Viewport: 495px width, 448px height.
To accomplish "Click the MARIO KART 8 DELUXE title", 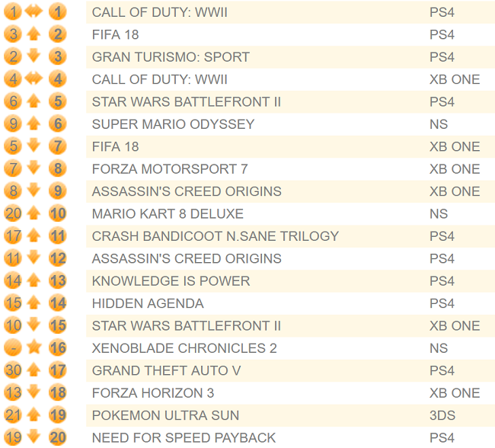I will (x=168, y=214).
